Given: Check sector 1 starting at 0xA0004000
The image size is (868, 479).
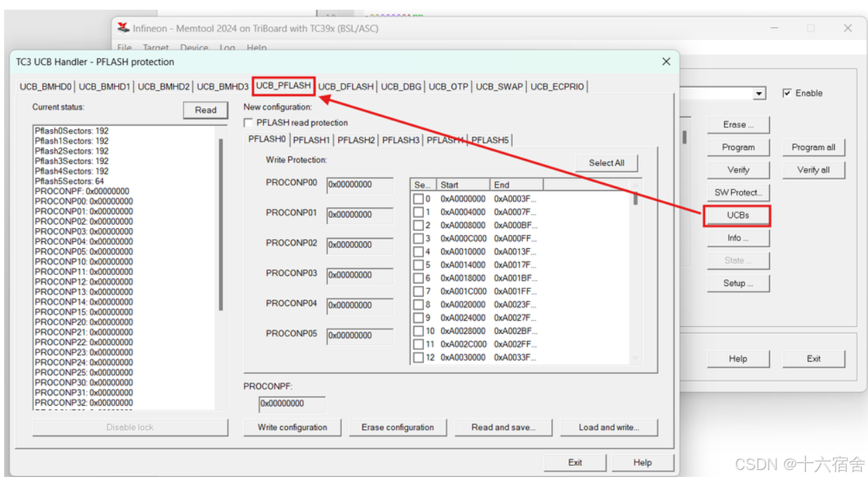Looking at the screenshot, I should pyautogui.click(x=418, y=212).
